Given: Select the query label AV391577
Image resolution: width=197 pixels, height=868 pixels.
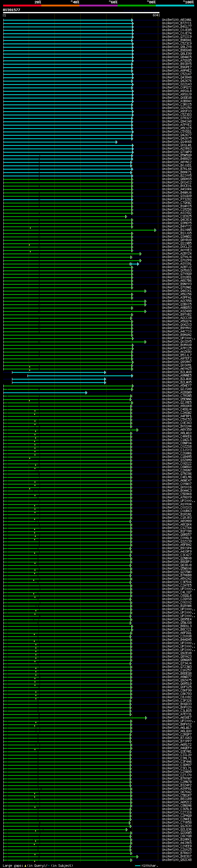Looking at the screenshot, I should [11, 10].
